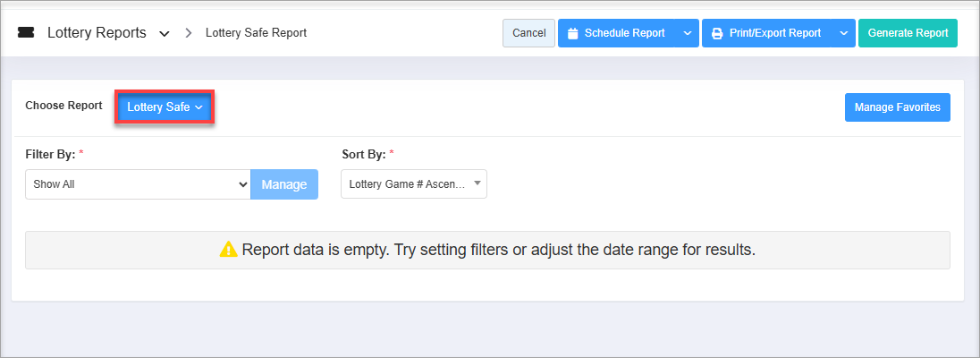
Task: Click the Lottery Safe Report breadcrumb
Action: [x=256, y=33]
